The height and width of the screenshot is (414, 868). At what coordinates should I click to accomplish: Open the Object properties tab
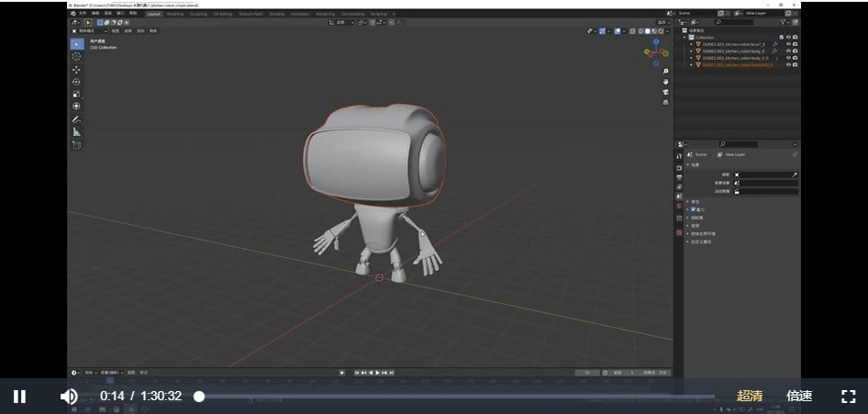click(679, 218)
